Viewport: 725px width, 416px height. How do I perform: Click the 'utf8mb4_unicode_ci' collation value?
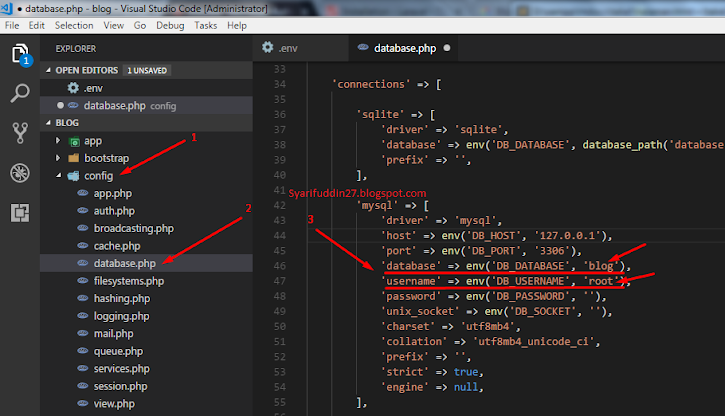coord(533,342)
